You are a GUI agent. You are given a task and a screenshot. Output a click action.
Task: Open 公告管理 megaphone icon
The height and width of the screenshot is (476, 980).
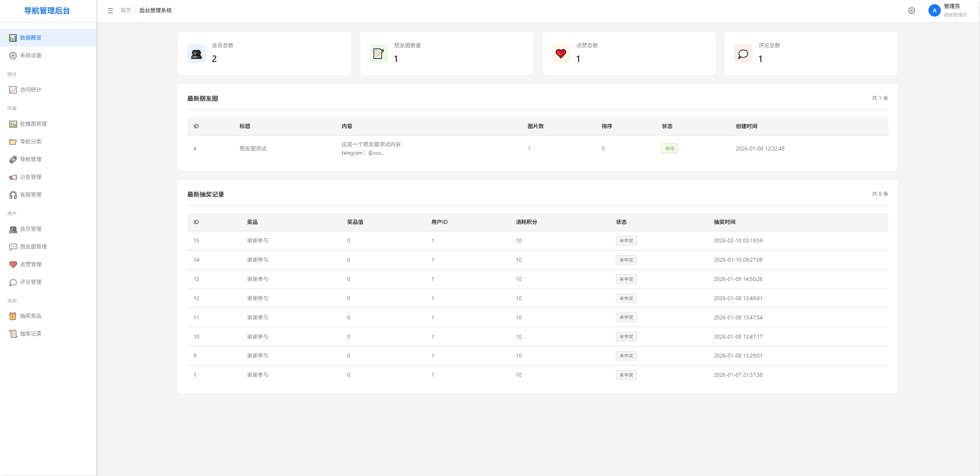point(13,177)
